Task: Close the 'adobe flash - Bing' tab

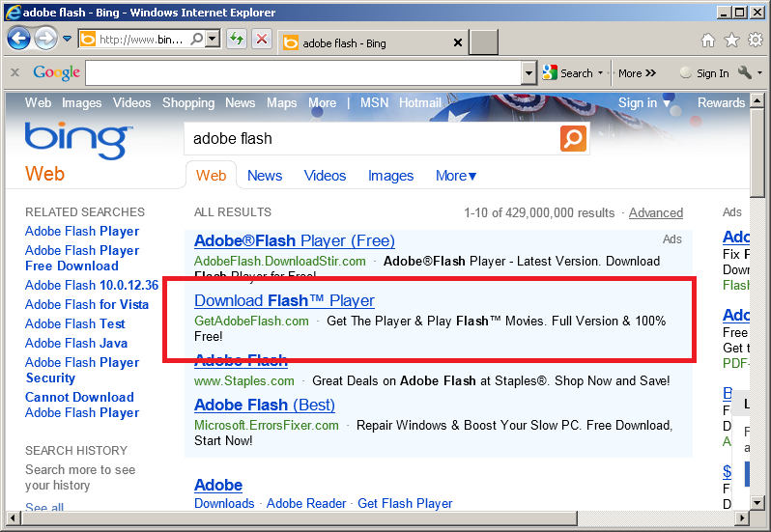Action: pos(458,42)
